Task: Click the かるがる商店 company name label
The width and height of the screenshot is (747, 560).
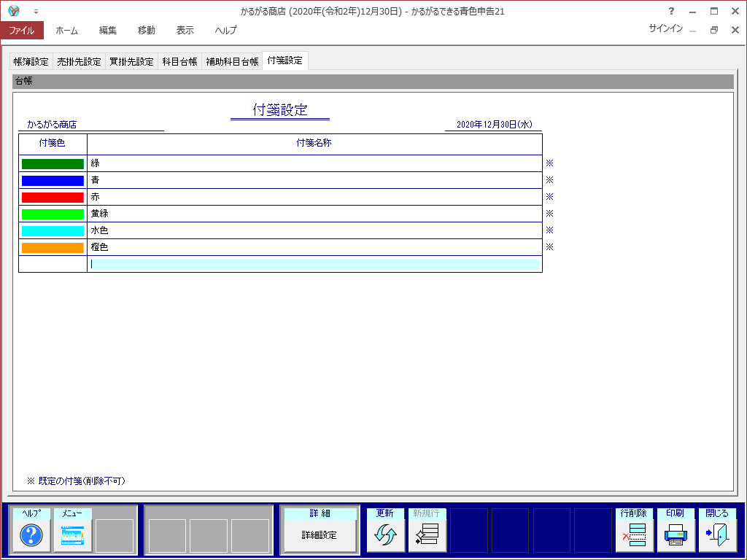Action: tap(52, 125)
